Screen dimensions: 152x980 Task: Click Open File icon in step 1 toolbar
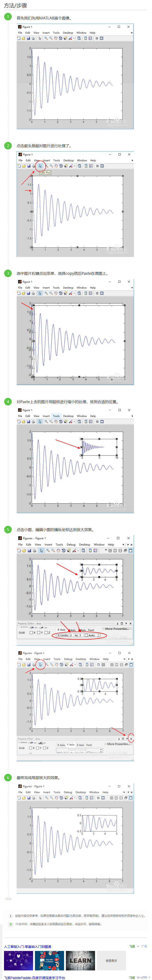23,38
